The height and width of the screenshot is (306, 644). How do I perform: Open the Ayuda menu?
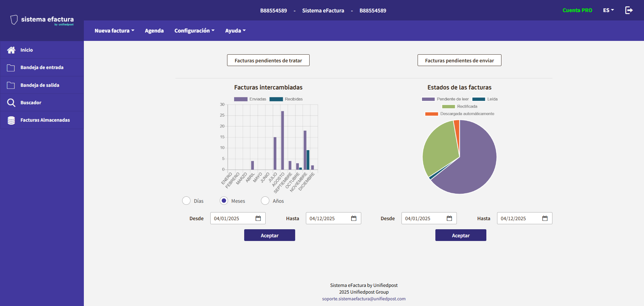pyautogui.click(x=235, y=31)
